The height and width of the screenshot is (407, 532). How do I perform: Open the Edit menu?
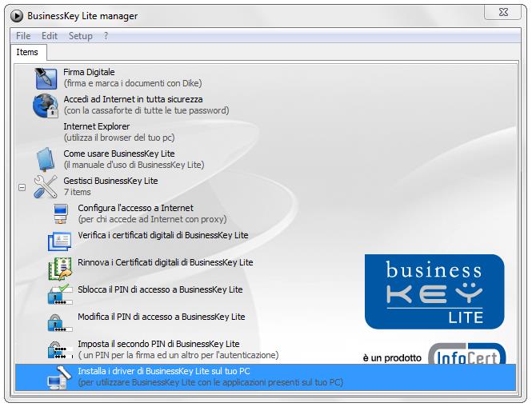pyautogui.click(x=50, y=36)
